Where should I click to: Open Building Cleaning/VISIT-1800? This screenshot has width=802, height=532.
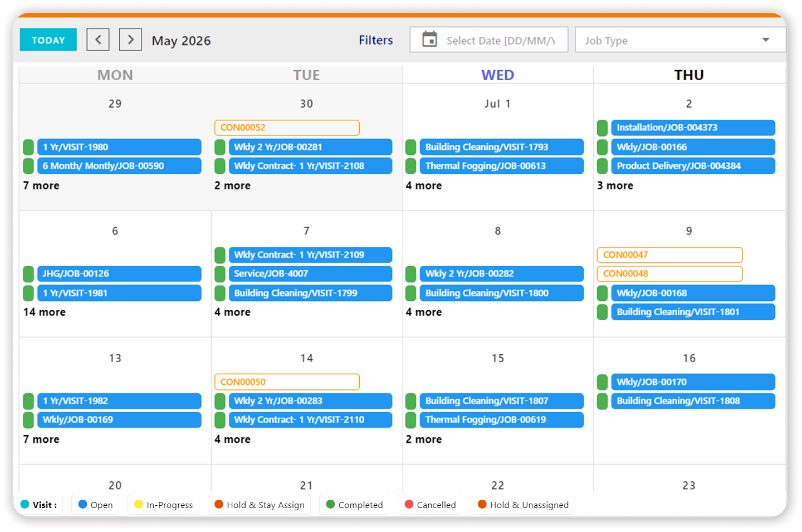pyautogui.click(x=502, y=293)
